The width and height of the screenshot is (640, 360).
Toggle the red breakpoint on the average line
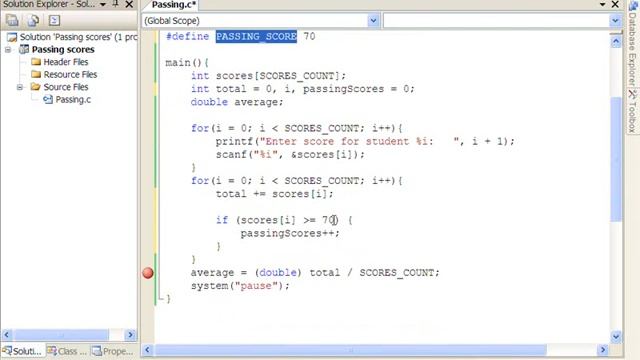[148, 273]
